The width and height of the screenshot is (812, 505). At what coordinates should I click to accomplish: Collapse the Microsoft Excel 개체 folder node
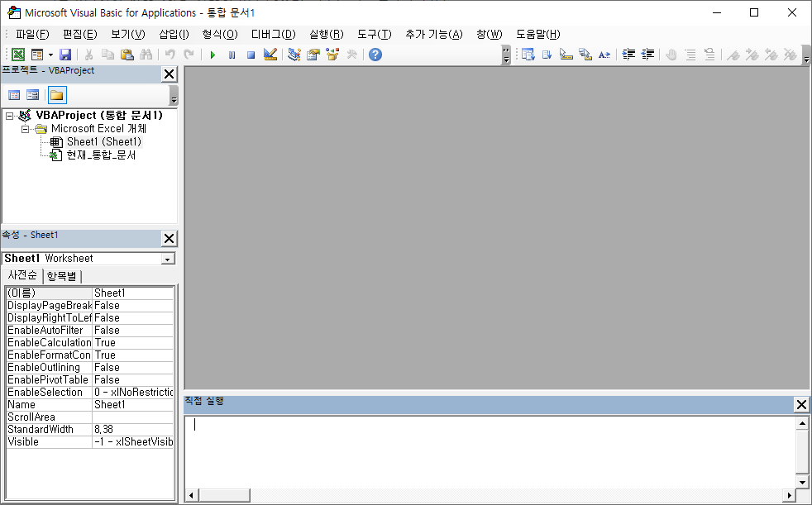25,129
